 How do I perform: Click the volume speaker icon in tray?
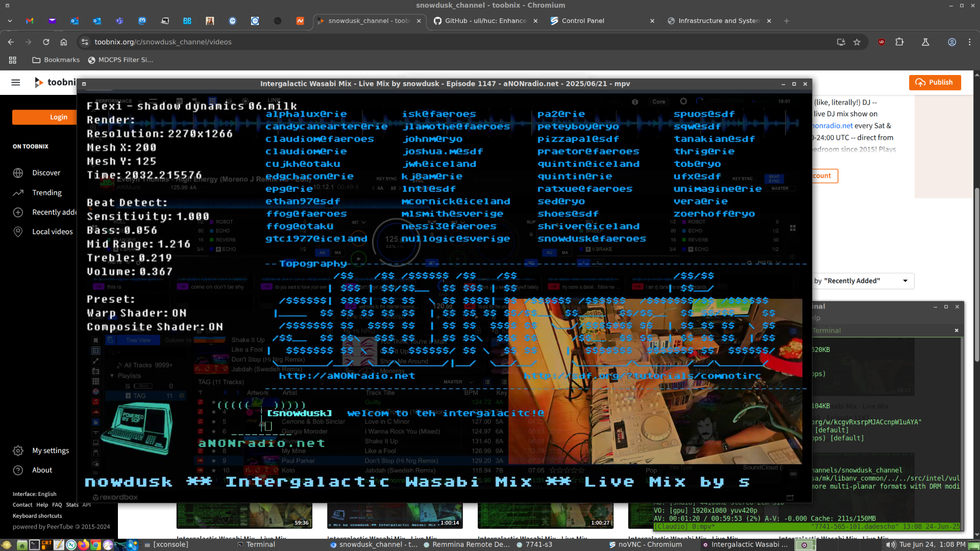tap(891, 544)
